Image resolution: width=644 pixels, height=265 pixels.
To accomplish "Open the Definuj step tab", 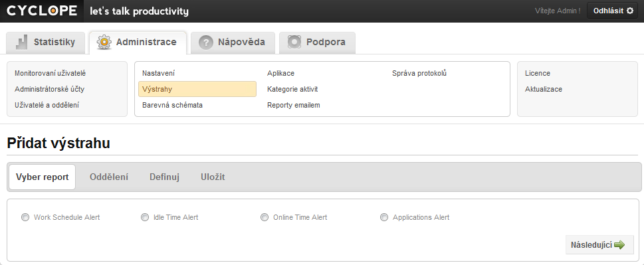I will pos(164,177).
